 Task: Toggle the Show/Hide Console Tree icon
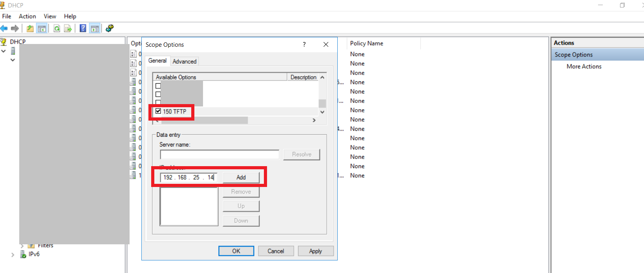42,28
